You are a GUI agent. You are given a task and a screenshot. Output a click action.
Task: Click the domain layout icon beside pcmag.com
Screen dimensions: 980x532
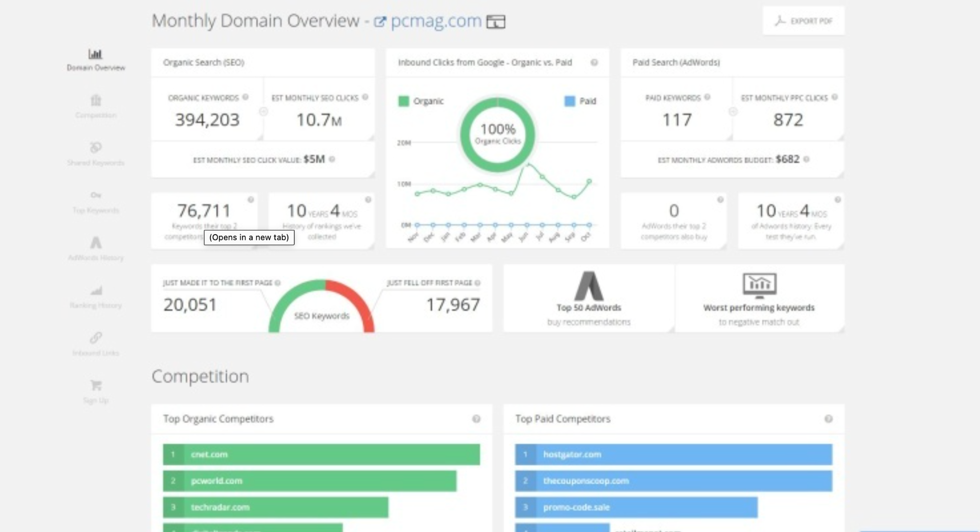[496, 22]
